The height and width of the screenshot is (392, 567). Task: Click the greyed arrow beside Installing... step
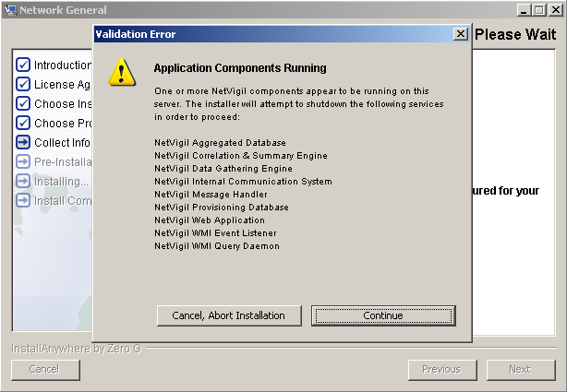pyautogui.click(x=23, y=182)
